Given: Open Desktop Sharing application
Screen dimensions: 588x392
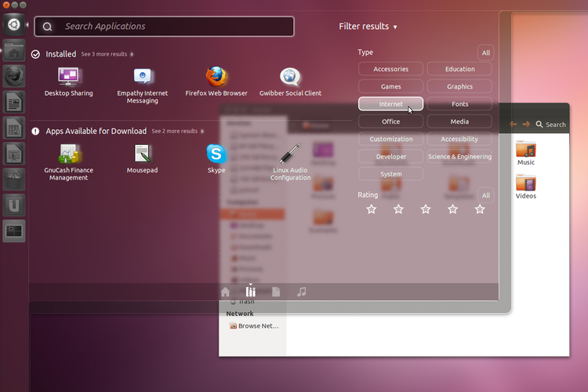Looking at the screenshot, I should [x=68, y=78].
